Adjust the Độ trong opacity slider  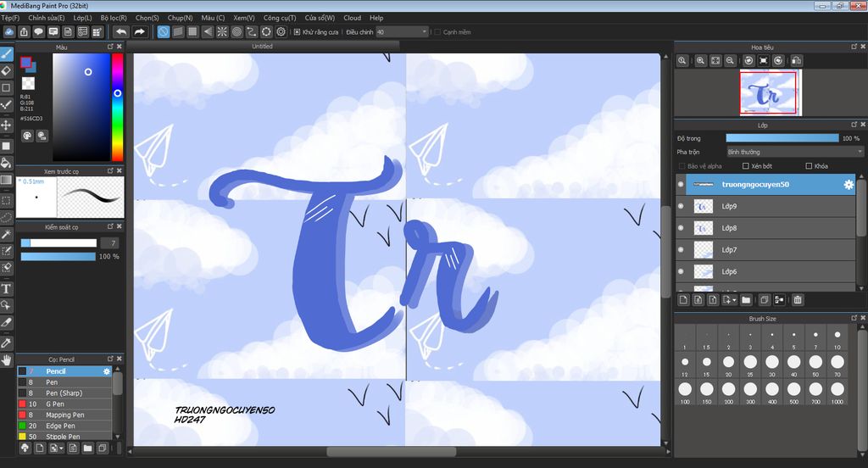[782, 138]
